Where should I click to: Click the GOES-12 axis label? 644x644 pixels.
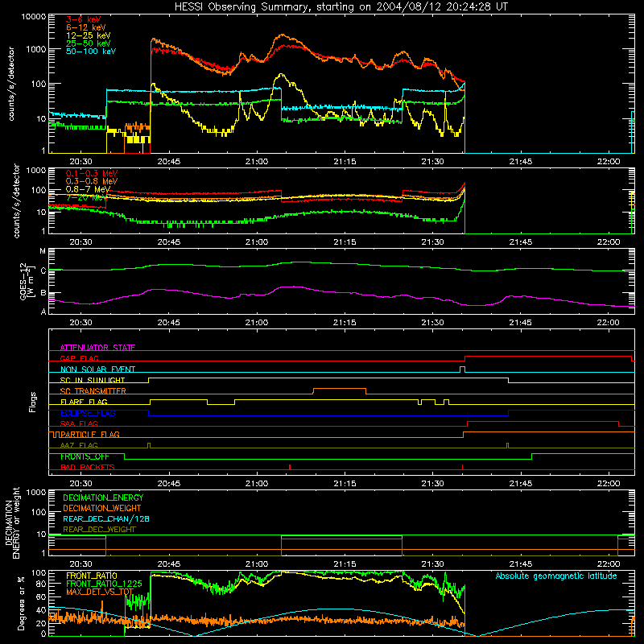coord(27,281)
